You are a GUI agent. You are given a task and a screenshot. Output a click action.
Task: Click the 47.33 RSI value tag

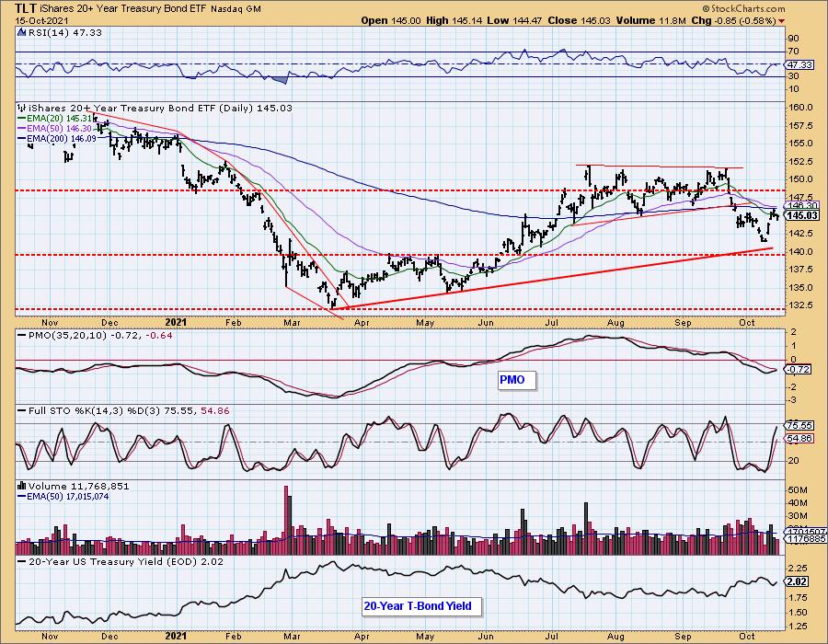799,64
